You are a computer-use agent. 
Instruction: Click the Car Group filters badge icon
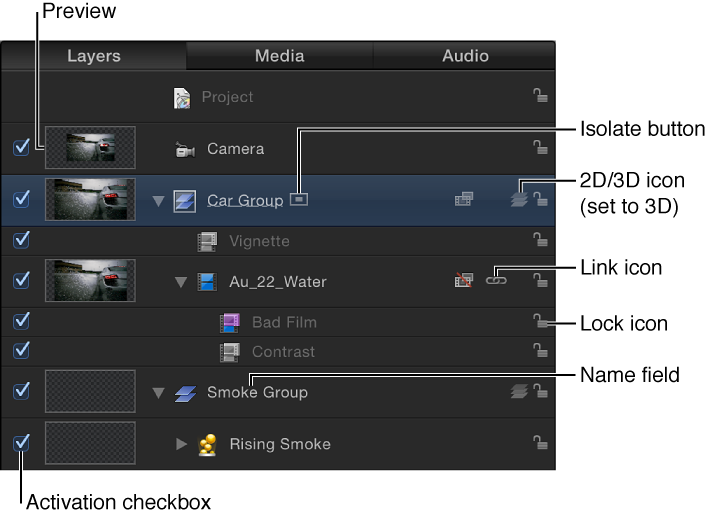[x=464, y=199]
